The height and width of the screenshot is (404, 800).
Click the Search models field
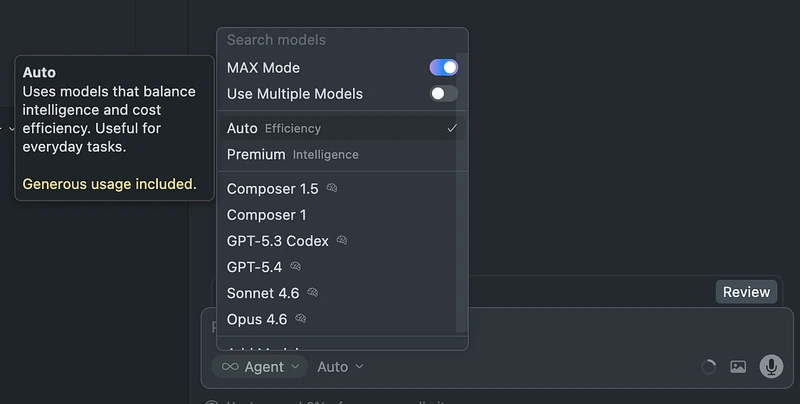tap(342, 40)
